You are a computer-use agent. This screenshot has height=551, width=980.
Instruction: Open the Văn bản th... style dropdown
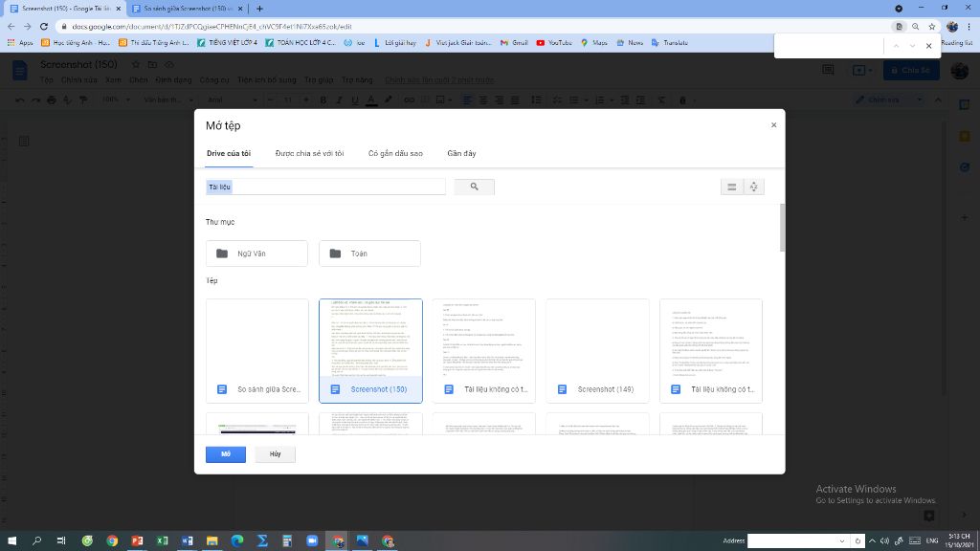pos(168,99)
